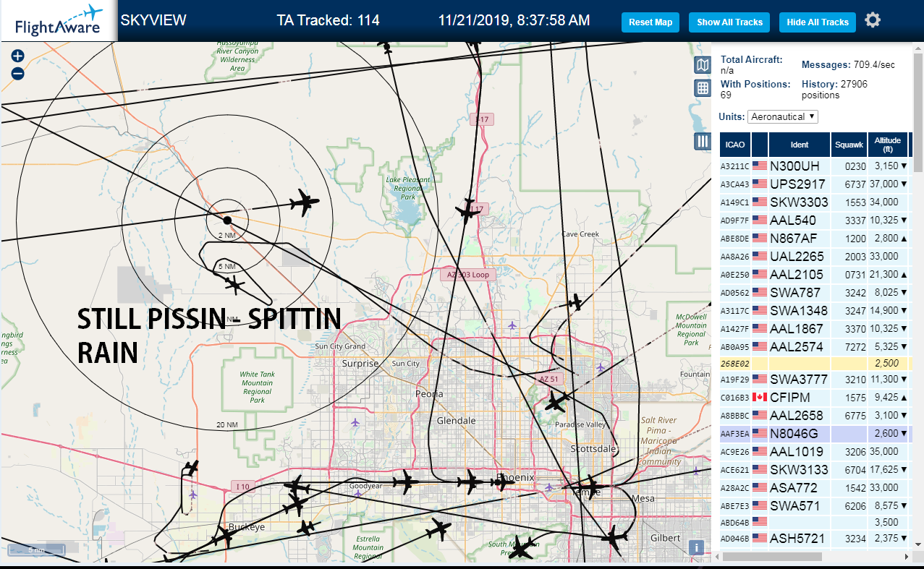Select the AAL2105 flight row
The width and height of the screenshot is (924, 569).
[815, 274]
